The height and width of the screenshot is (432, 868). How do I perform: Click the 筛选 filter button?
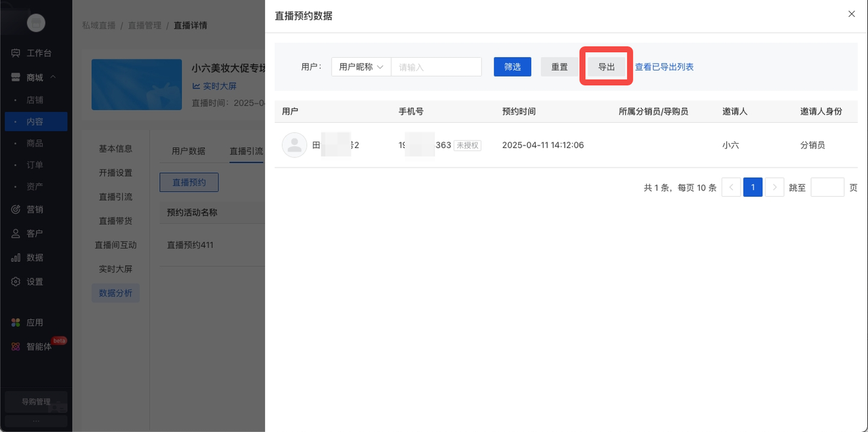click(512, 66)
